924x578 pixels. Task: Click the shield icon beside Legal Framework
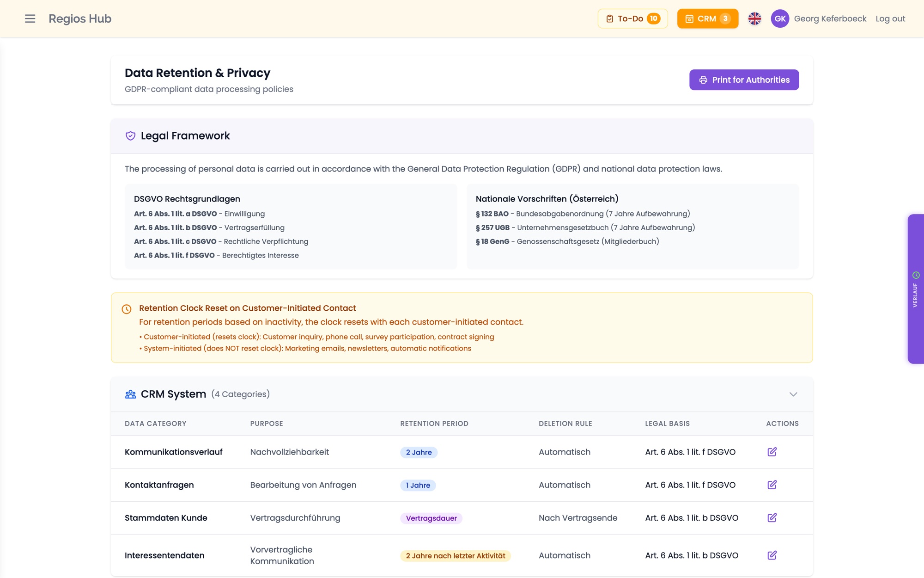pos(130,135)
